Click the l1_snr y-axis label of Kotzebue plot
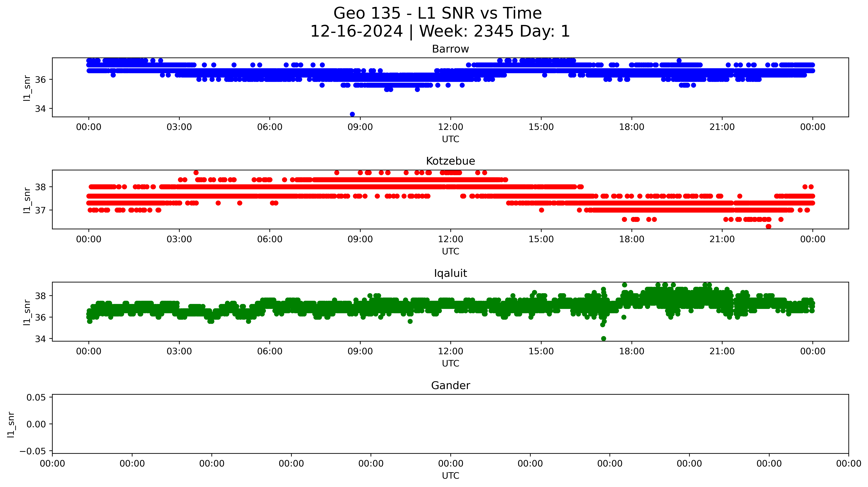The height and width of the screenshot is (487, 868). click(27, 200)
